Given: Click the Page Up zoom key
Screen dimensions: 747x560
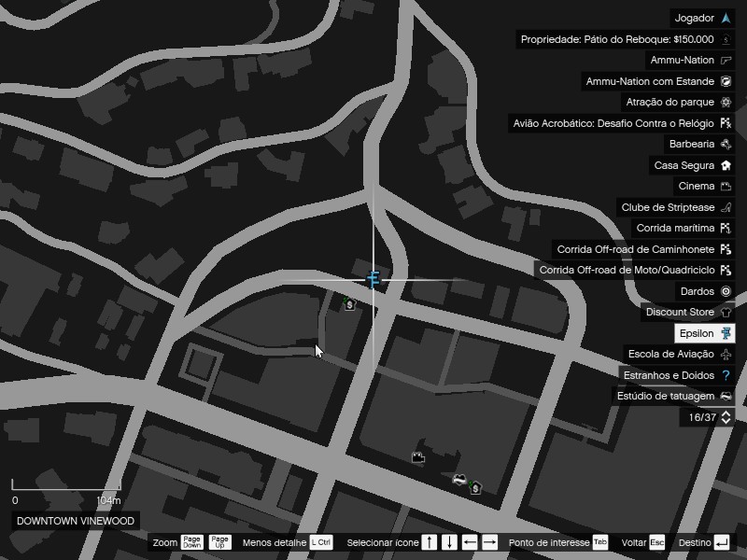Looking at the screenshot, I should 219,542.
